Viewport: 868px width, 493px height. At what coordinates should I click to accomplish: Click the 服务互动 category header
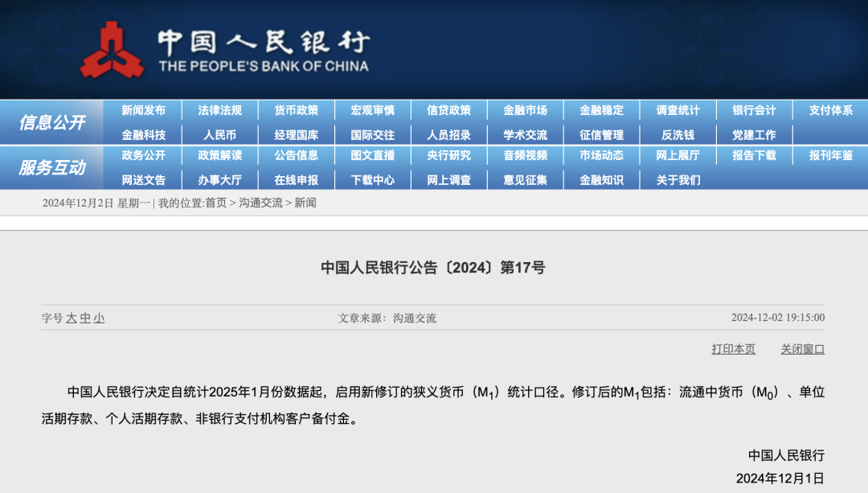coord(52,167)
